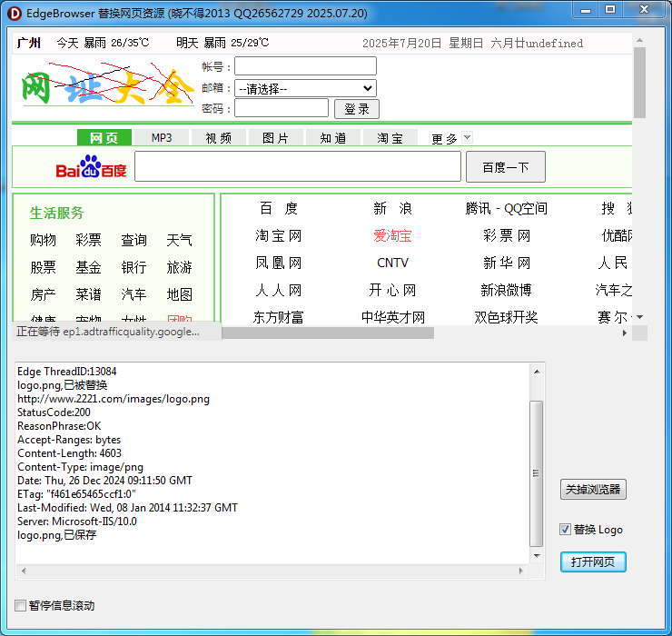
Task: Click the log panel scroll up arrow
Action: (537, 372)
